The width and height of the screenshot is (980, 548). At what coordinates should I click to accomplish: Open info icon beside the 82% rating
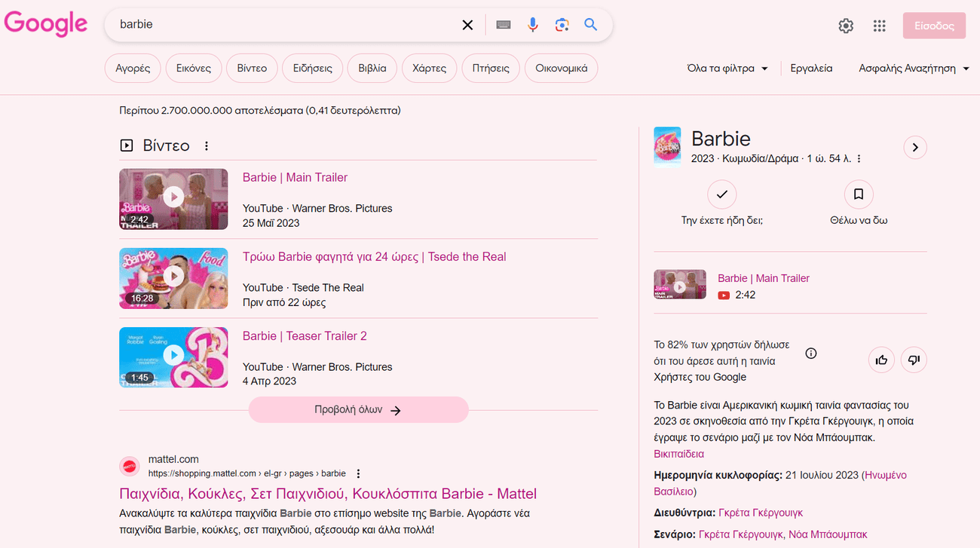coord(811,353)
